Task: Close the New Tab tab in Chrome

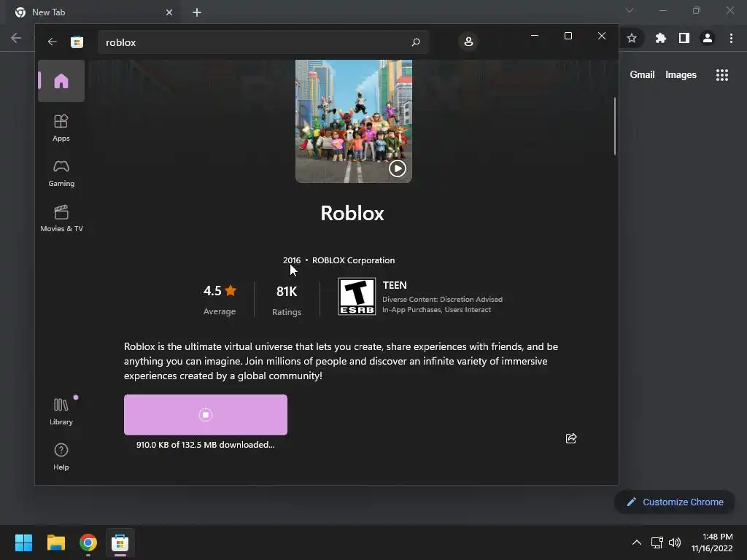Action: (169, 12)
